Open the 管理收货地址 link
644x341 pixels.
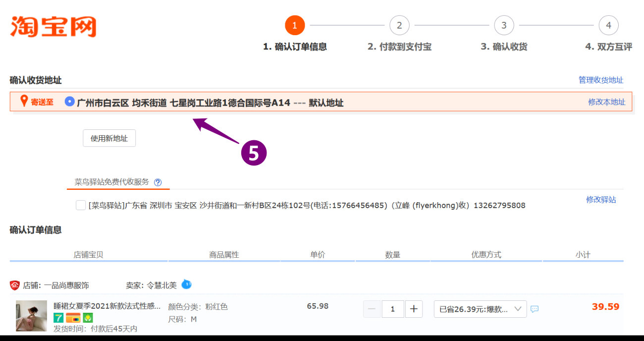600,80
